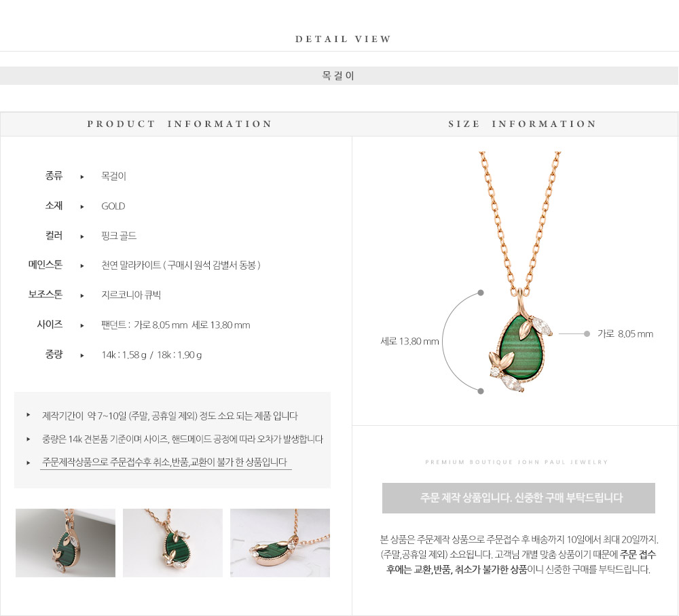Click the arrow bullet beside 컬러
Screen dimensions: 679x616
point(82,236)
